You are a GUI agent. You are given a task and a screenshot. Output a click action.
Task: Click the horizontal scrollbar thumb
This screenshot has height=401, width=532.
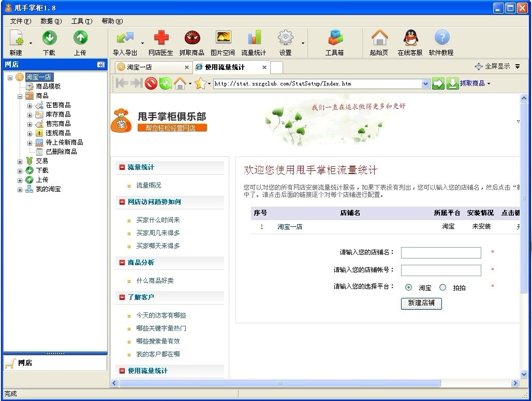click(x=280, y=383)
